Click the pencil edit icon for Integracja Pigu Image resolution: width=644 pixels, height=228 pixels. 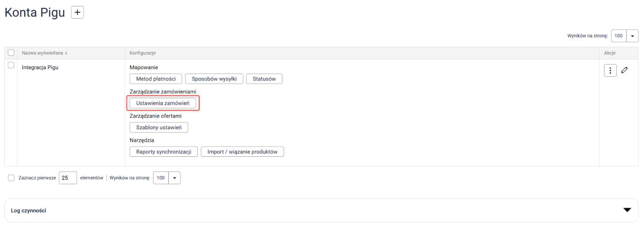coord(624,70)
